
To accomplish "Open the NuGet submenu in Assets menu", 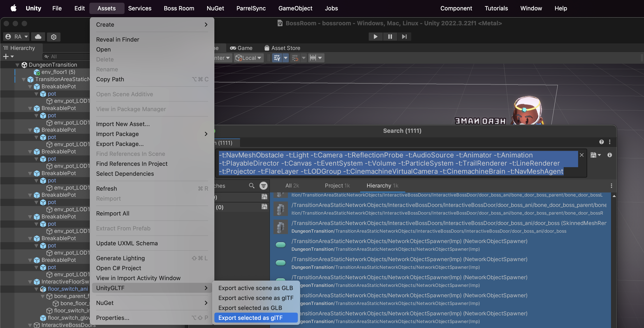I will coord(152,303).
